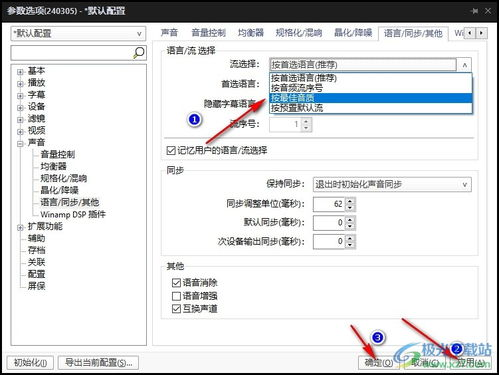Expand the 滤镜 tree node
This screenshot has height=375, width=499.
pos(20,120)
